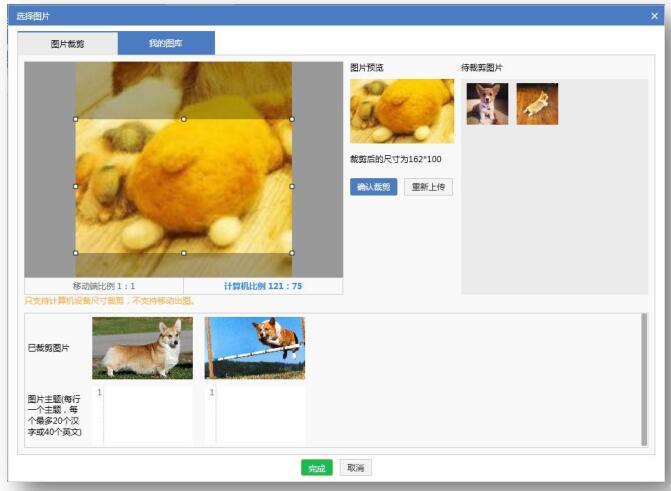This screenshot has width=671, height=491.
Task: Cancel the dialog using 取消
Action: 354,468
